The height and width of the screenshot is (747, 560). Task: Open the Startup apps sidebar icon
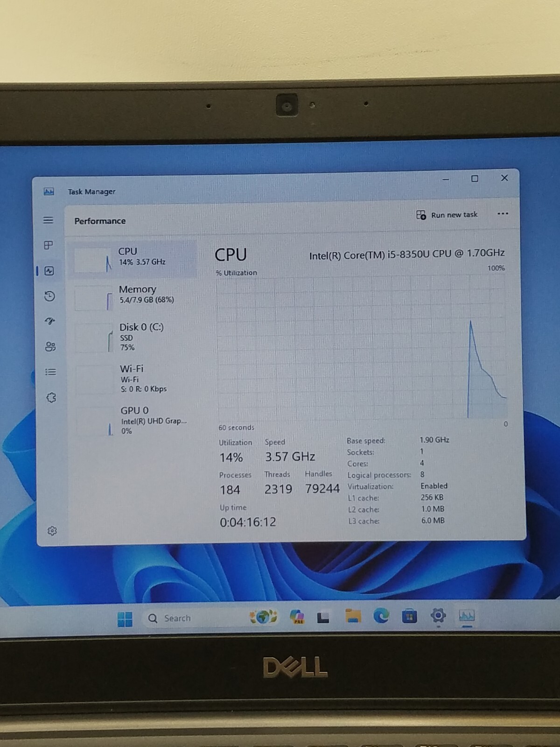[50, 321]
